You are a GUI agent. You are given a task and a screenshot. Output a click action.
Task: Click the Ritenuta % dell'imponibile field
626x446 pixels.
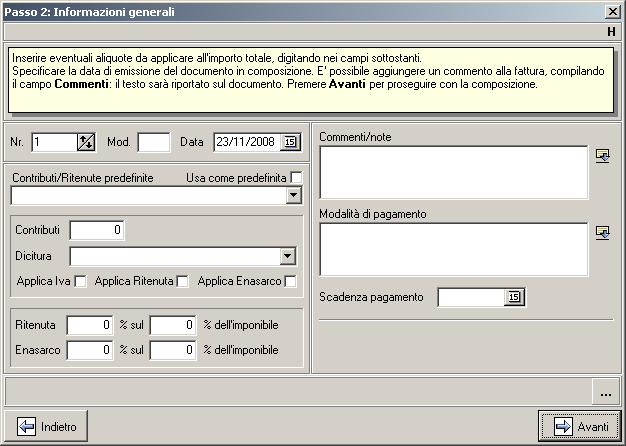[x=173, y=325]
